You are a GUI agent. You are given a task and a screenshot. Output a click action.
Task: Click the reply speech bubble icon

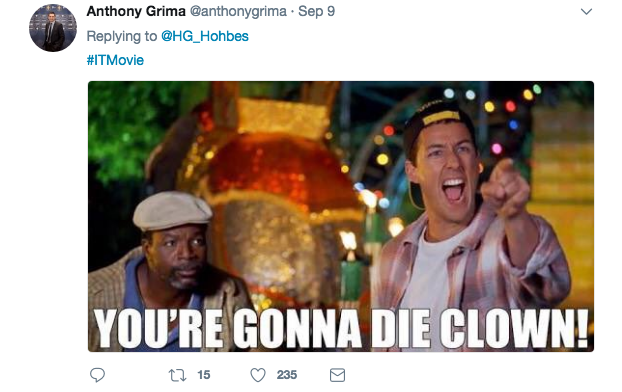click(x=97, y=375)
